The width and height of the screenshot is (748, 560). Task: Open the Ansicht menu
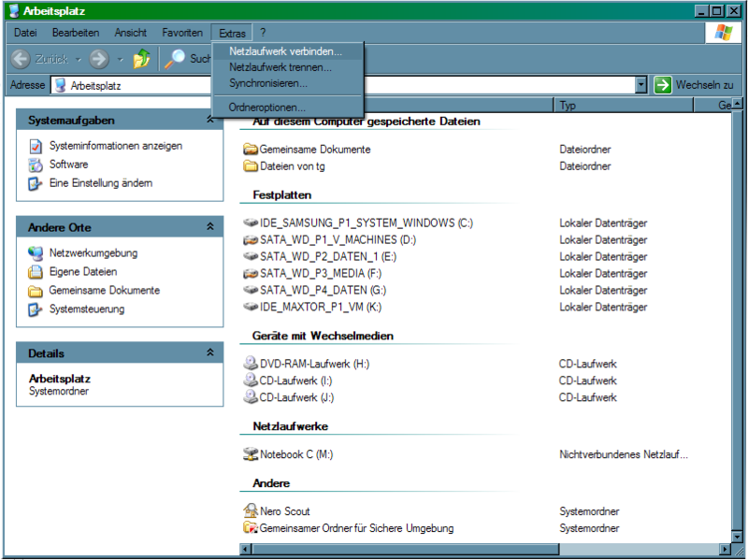point(130,32)
